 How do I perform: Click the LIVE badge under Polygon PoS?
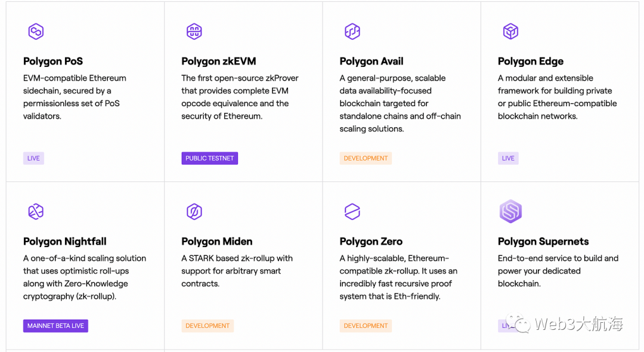(x=33, y=158)
